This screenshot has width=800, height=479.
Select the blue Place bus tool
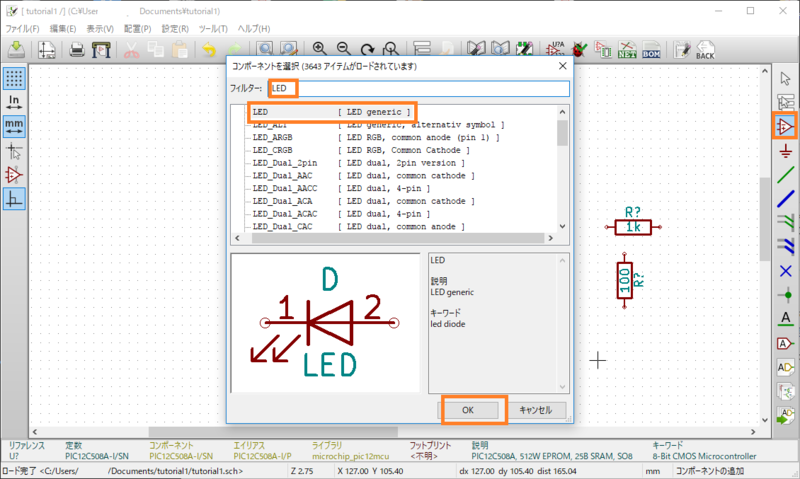[x=786, y=199]
